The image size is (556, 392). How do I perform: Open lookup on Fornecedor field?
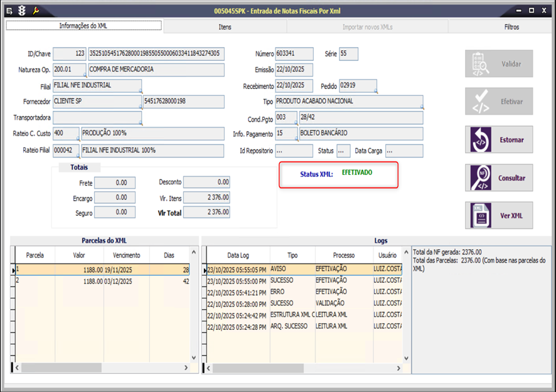tap(141, 107)
